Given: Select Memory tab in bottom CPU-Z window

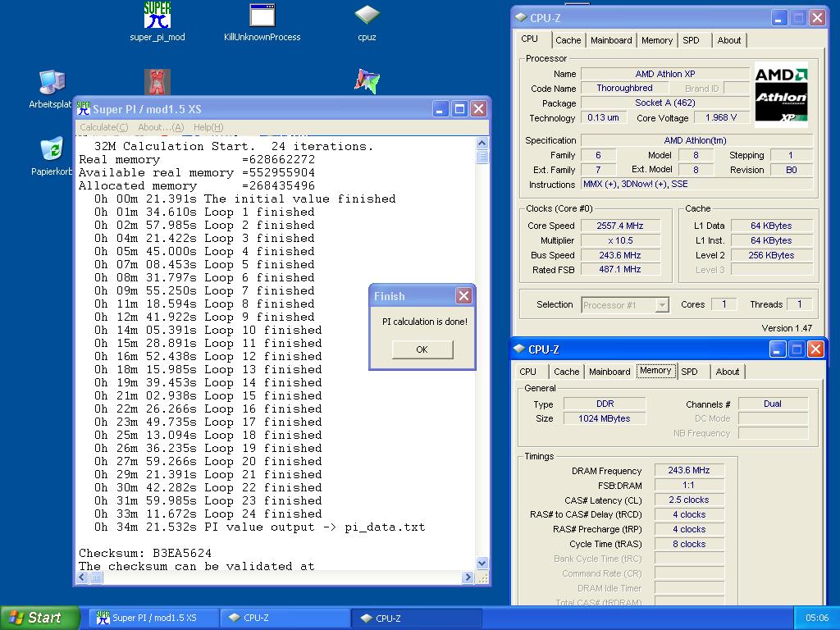Looking at the screenshot, I should pyautogui.click(x=655, y=370).
